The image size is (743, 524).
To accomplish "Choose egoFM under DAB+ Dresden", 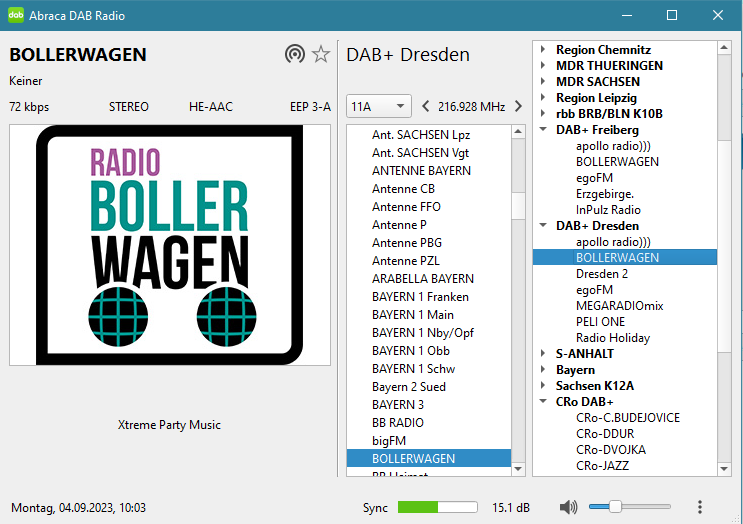I will (x=594, y=290).
